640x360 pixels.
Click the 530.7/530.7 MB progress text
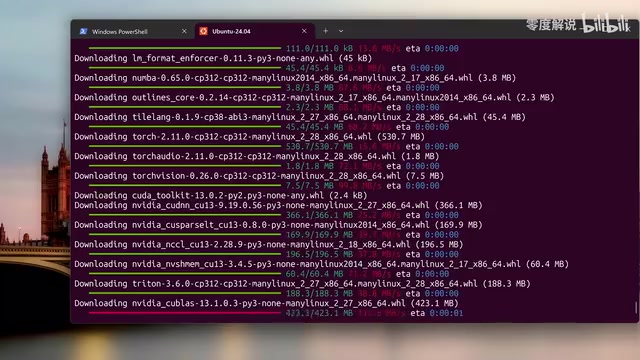[319, 147]
